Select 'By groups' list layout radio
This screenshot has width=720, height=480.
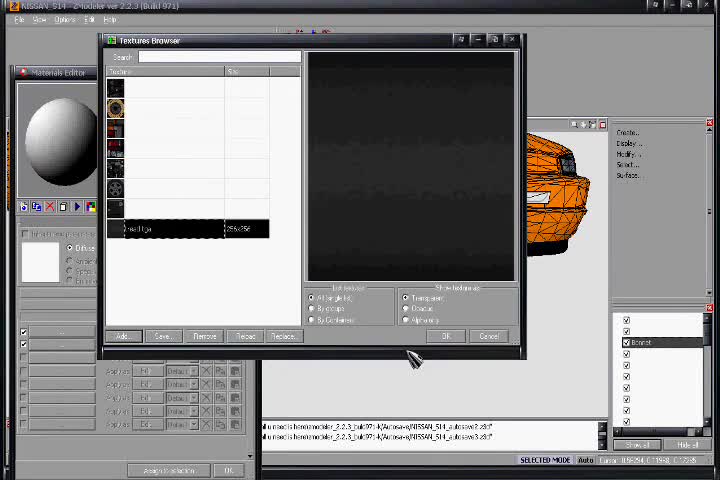tap(311, 308)
